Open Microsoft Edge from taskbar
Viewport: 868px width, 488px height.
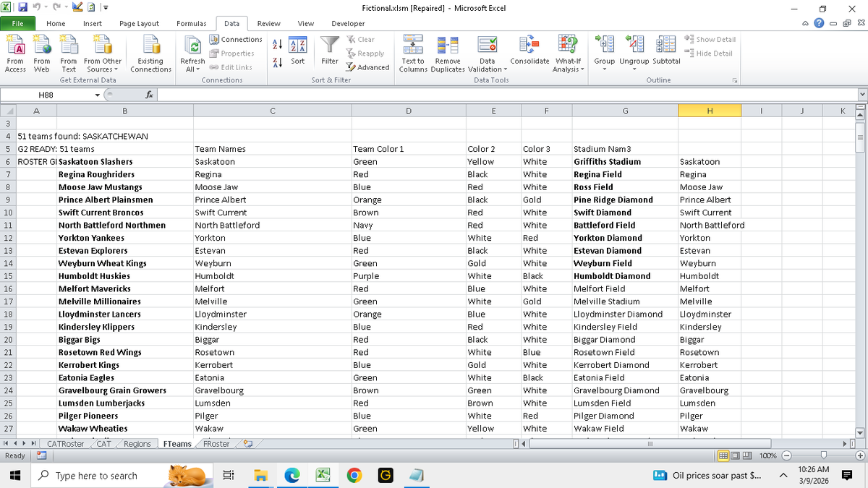(x=292, y=476)
